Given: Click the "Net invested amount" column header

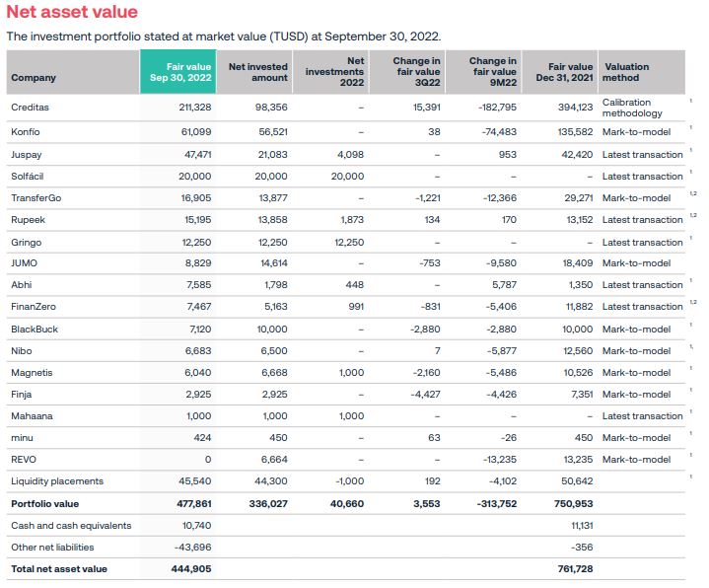Looking at the screenshot, I should click(257, 72).
